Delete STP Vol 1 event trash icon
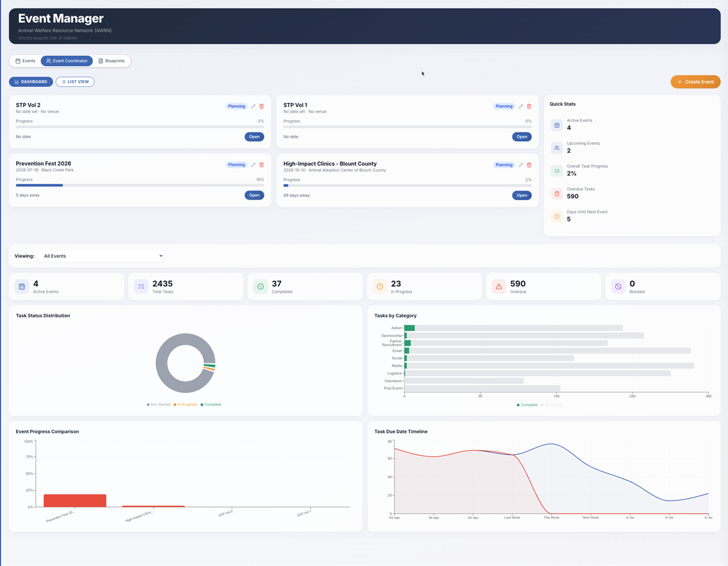 [x=529, y=106]
